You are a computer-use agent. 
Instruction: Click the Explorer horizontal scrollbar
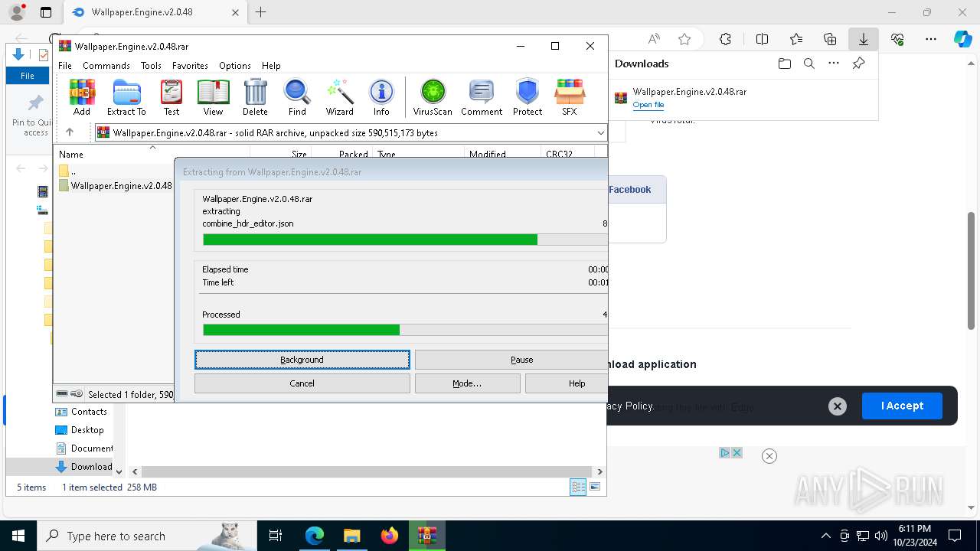366,472
